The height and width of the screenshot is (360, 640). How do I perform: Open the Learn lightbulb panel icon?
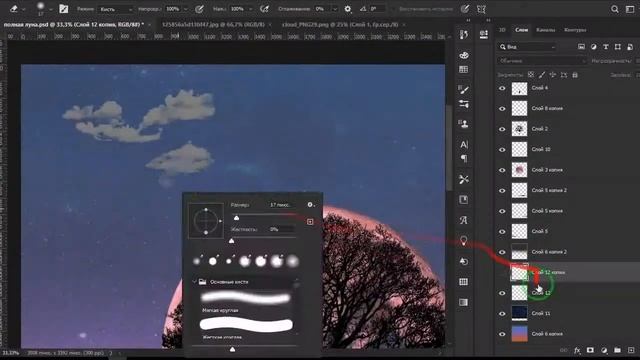[464, 241]
